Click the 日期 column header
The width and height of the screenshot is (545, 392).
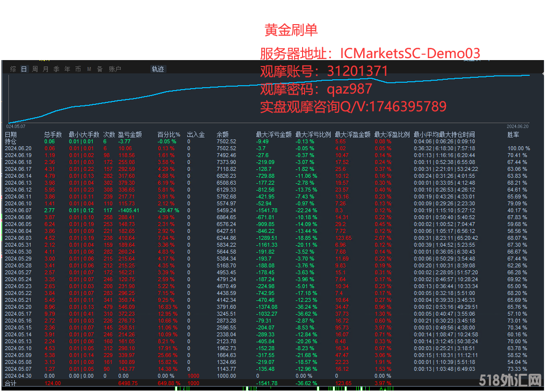(11, 134)
